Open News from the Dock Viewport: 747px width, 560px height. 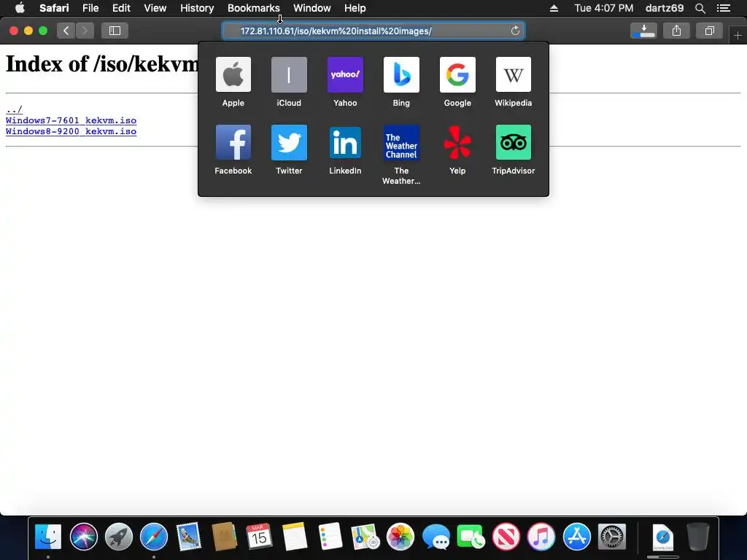pyautogui.click(x=506, y=537)
